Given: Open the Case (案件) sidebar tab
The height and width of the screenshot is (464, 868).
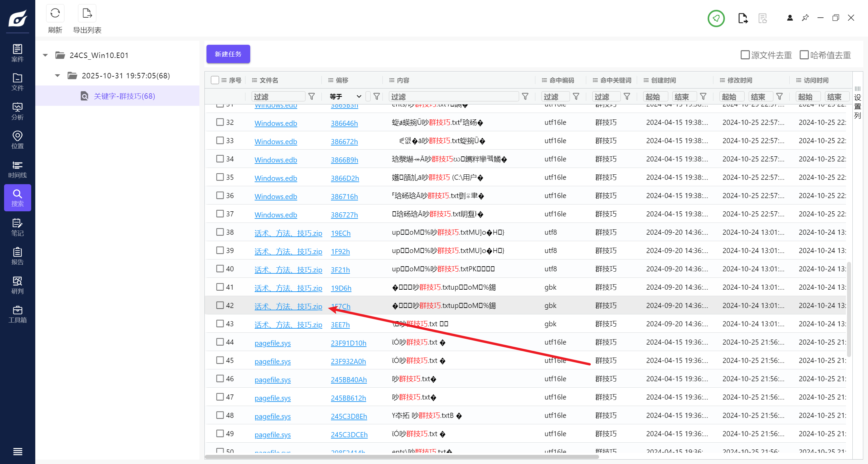Looking at the screenshot, I should (17, 53).
